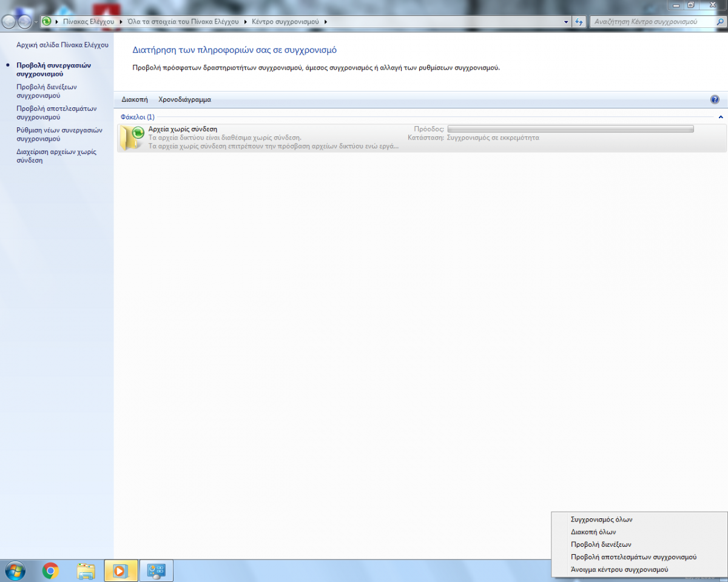Close the Sync Center window

(712, 4)
